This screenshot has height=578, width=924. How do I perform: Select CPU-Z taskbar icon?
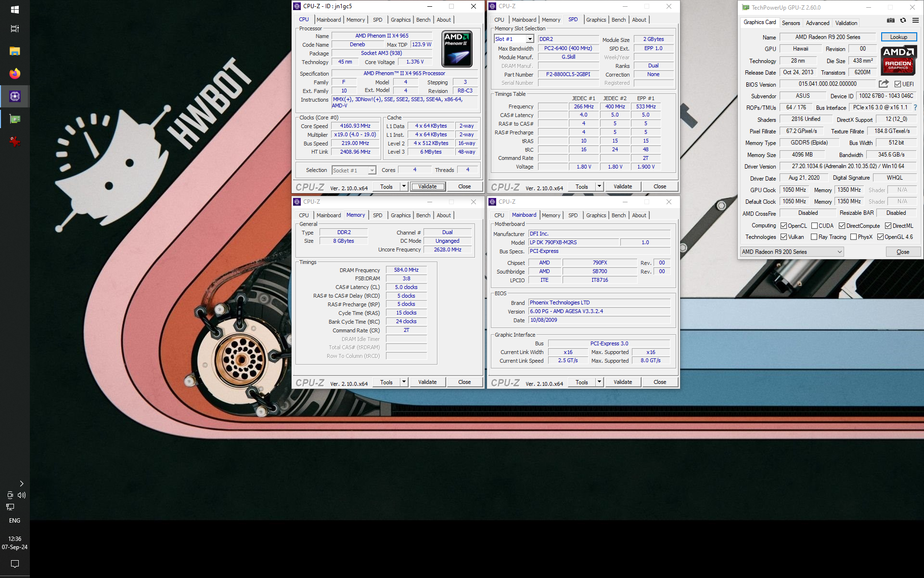click(14, 96)
